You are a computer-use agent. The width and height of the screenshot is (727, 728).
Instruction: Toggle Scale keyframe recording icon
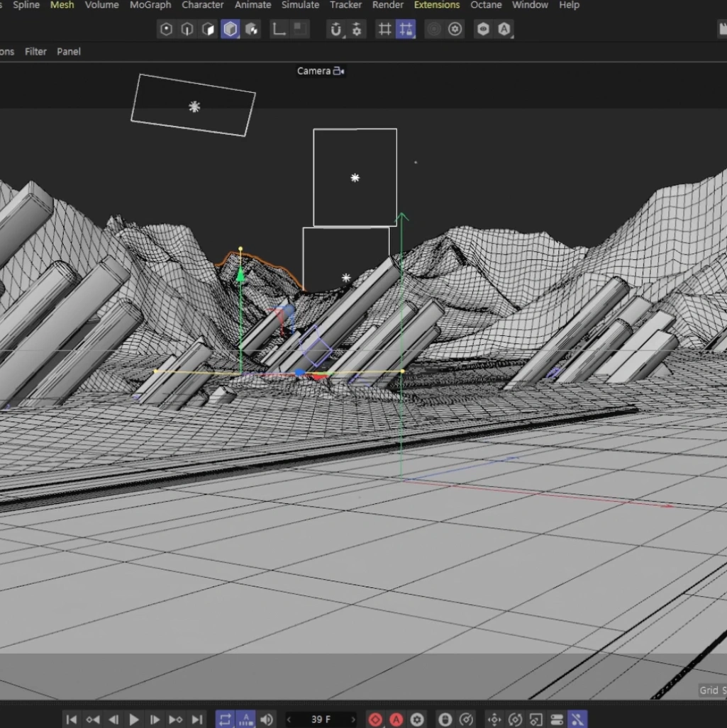pyautogui.click(x=536, y=719)
